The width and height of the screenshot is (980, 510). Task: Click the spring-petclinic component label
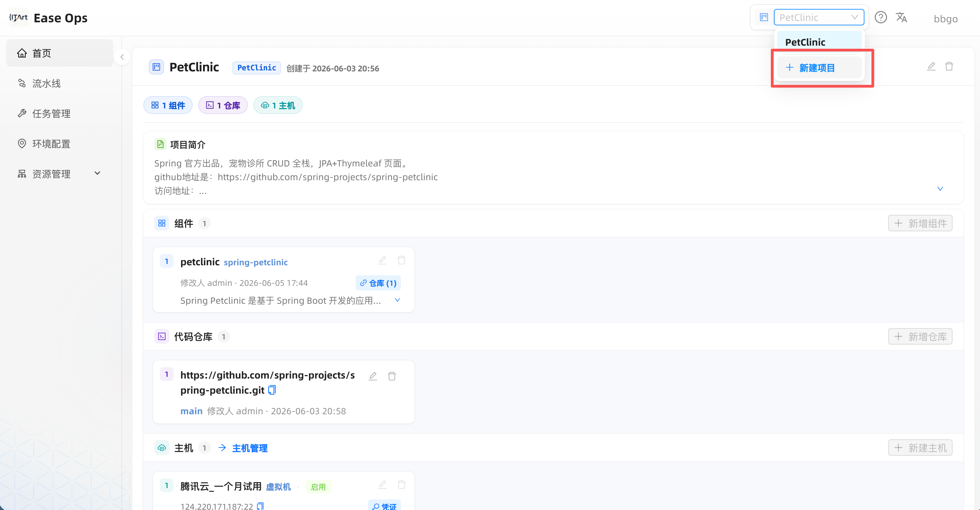tap(256, 263)
